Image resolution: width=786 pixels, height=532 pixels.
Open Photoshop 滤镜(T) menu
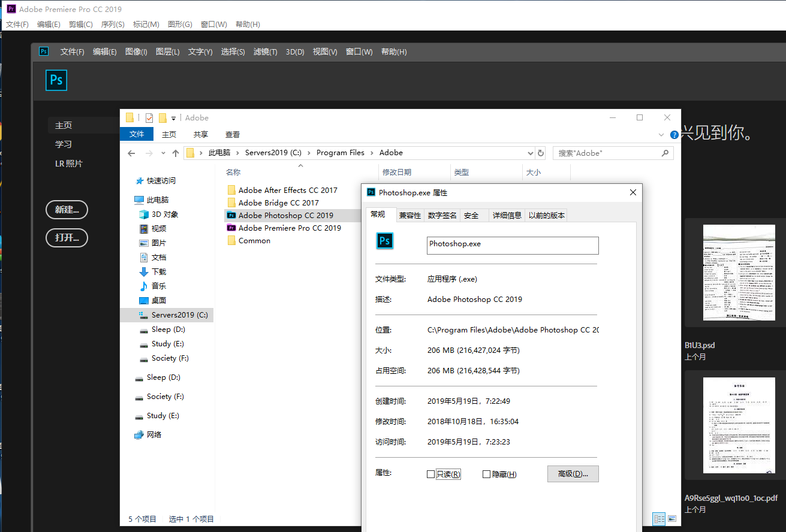click(x=265, y=52)
